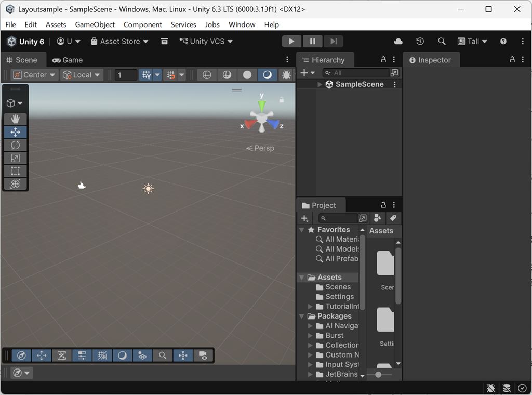Select the Hand view tool
532x395 pixels.
tap(15, 118)
